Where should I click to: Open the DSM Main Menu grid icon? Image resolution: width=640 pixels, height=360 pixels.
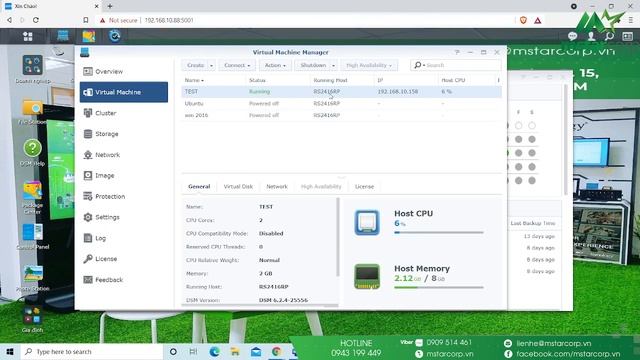pyautogui.click(x=28, y=36)
